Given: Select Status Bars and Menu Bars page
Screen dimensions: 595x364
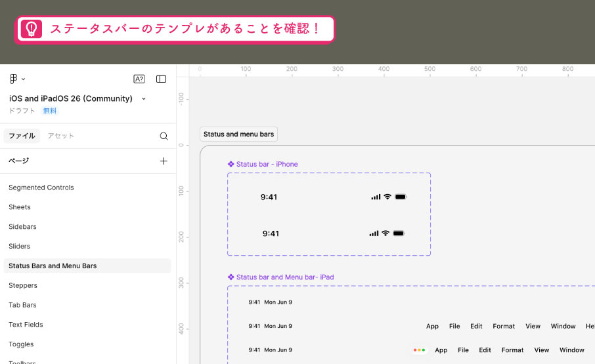Looking at the screenshot, I should 87,266.
